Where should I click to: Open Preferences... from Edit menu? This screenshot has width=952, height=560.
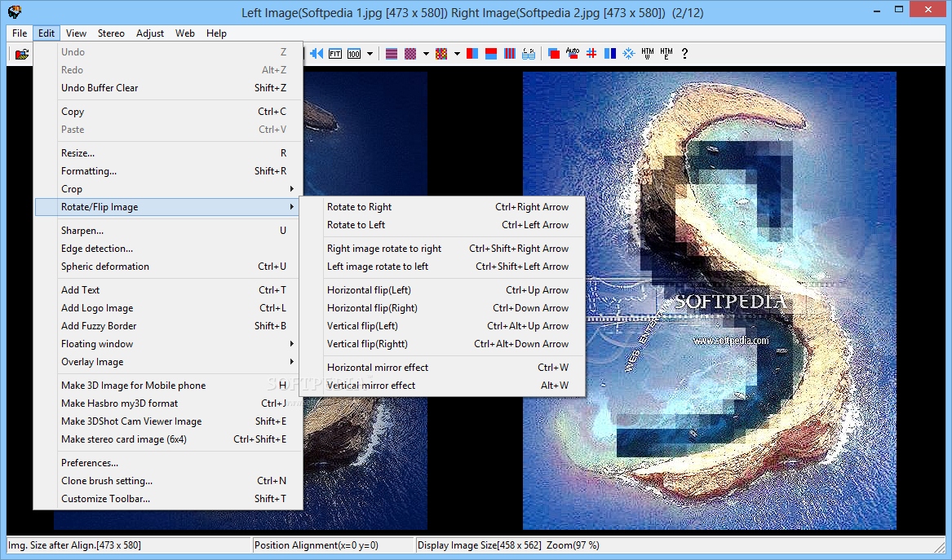pyautogui.click(x=168, y=463)
